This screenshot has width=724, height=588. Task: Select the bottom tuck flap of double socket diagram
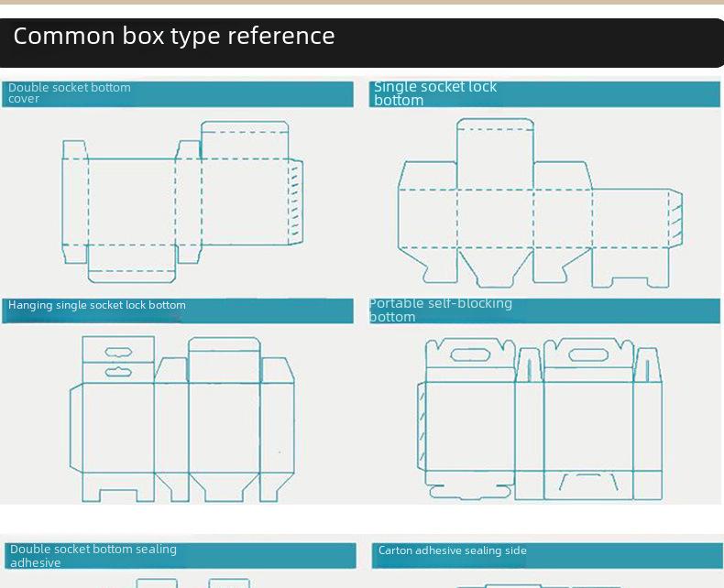tap(131, 263)
